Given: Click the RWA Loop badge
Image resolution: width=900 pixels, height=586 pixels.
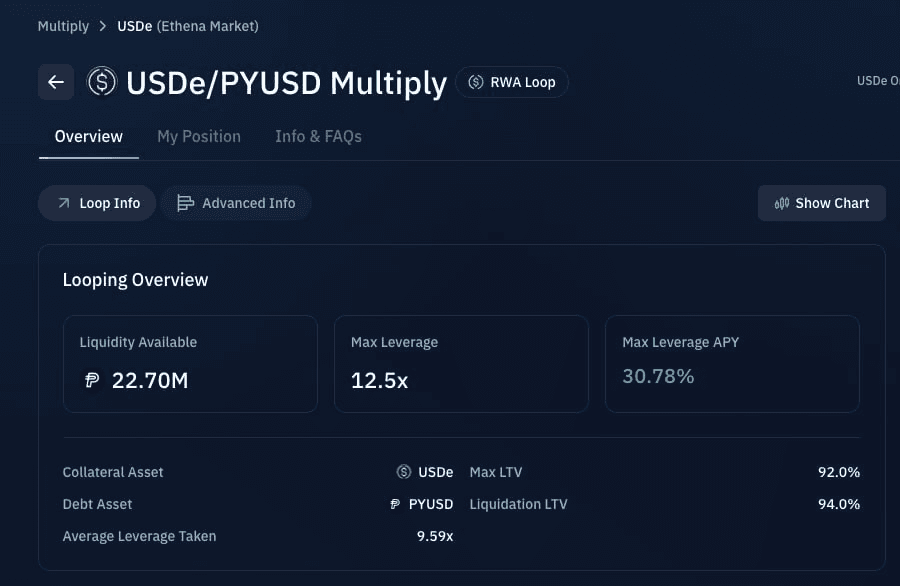Looking at the screenshot, I should click(x=512, y=82).
